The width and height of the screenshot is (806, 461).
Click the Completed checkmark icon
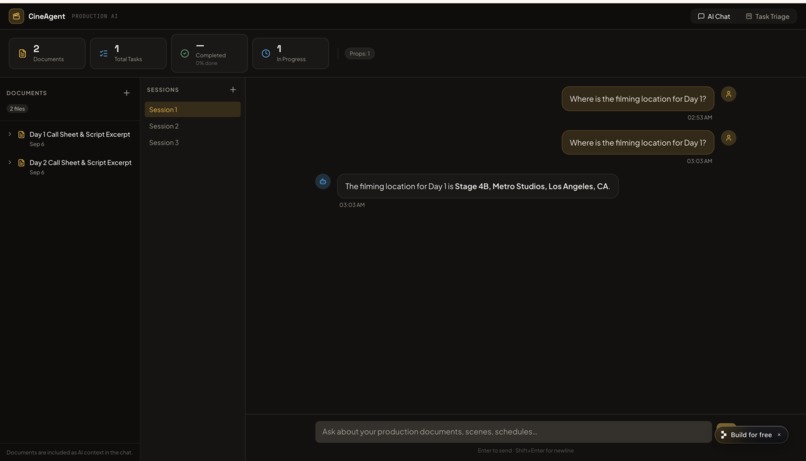pos(185,53)
